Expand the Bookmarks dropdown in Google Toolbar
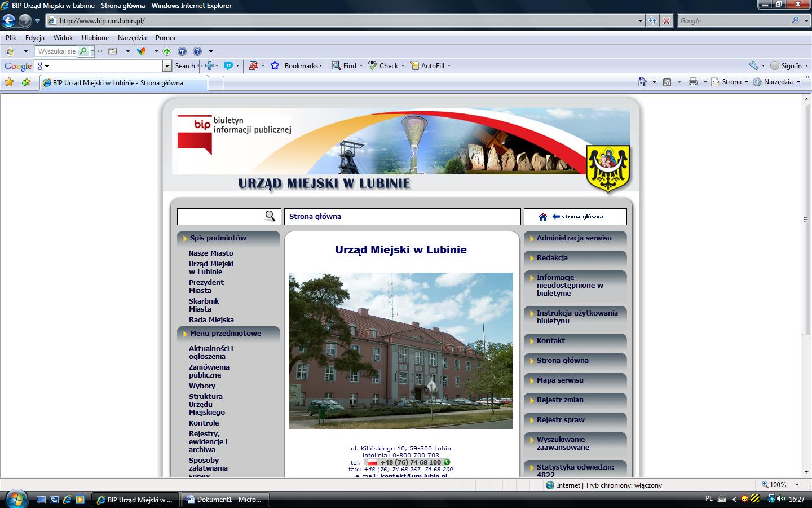 [x=321, y=66]
